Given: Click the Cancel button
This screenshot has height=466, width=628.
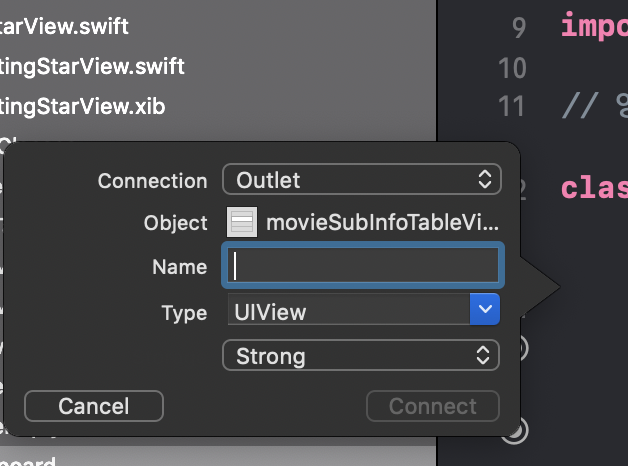Looking at the screenshot, I should 93,406.
